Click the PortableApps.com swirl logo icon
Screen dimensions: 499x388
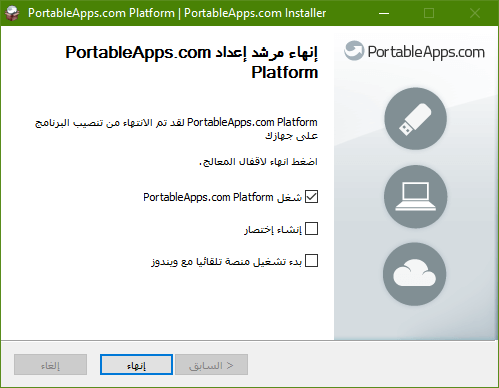[x=354, y=51]
